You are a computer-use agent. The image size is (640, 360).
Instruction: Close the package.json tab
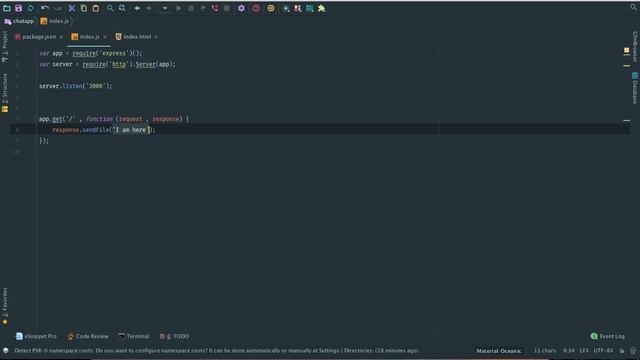(x=61, y=37)
